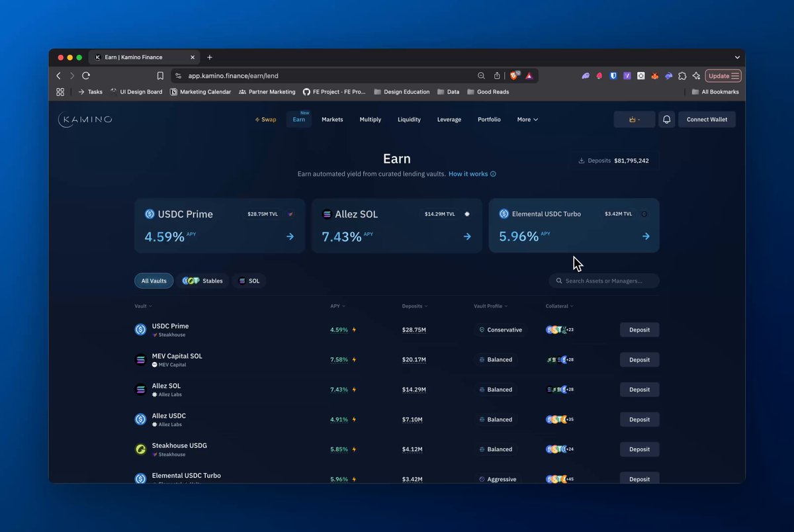The height and width of the screenshot is (532, 794).
Task: Click Deposit for MEV Capital SOL
Action: click(x=639, y=360)
